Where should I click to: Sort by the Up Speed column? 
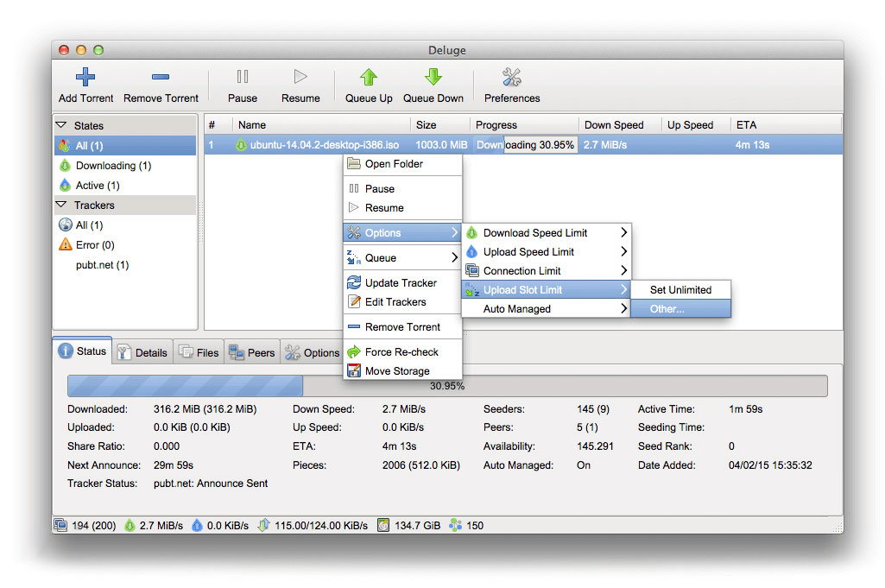[696, 124]
